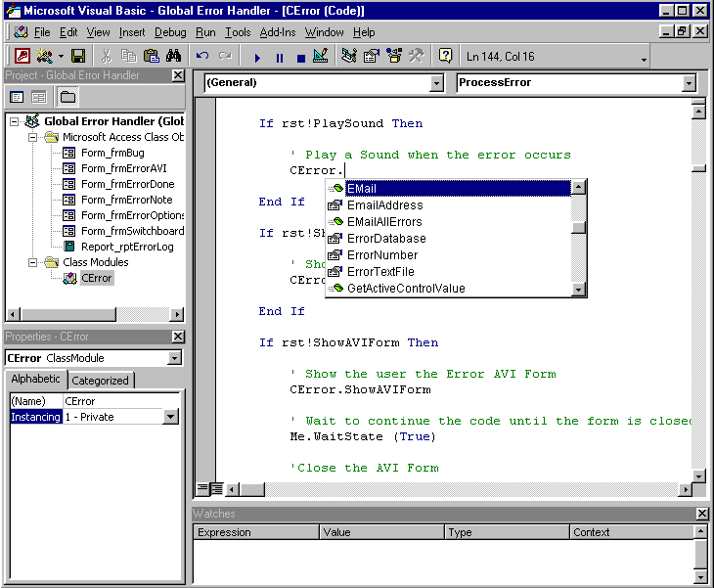Click the Undo arrow icon

point(202,56)
